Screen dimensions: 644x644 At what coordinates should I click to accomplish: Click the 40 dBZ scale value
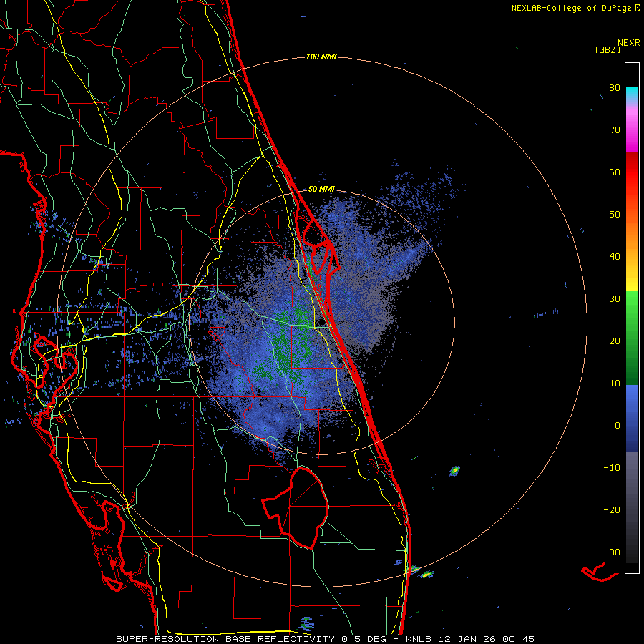coord(615,257)
